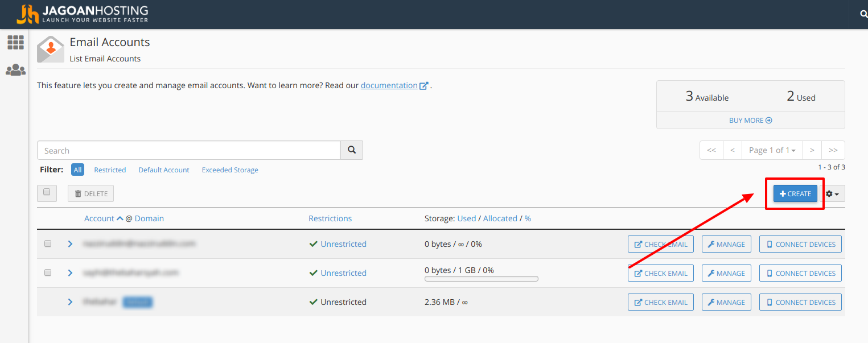
Task: Click the top-right header search icon
Action: click(x=863, y=14)
